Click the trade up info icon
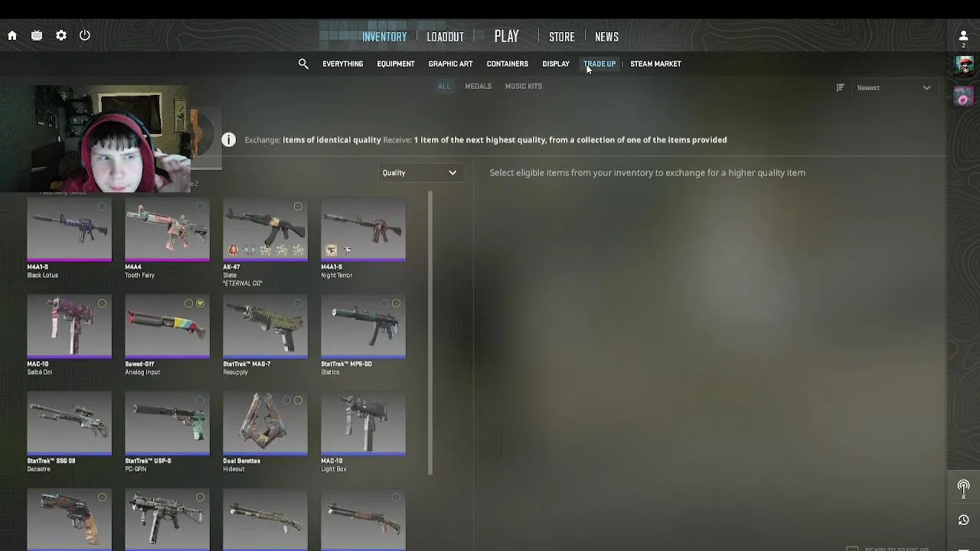This screenshot has height=551, width=980. coord(228,139)
